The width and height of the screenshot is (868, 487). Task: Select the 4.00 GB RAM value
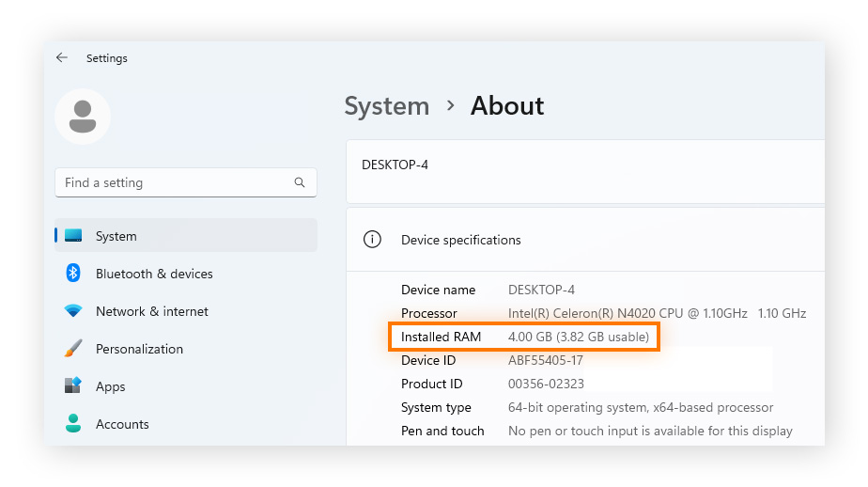[579, 337]
